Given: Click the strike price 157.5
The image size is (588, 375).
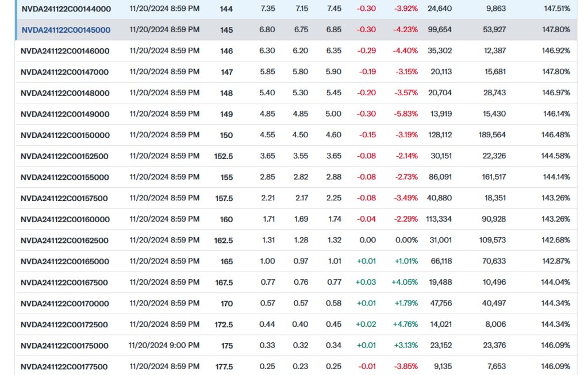Looking at the screenshot, I should tap(224, 198).
